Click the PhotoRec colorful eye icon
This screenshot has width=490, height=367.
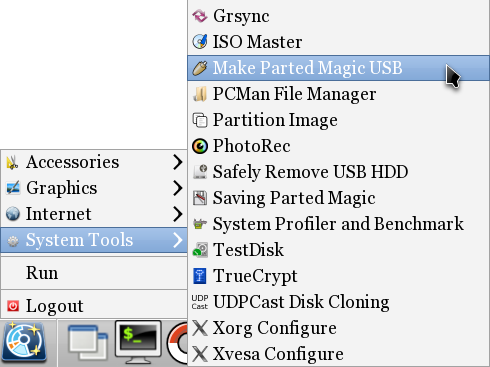[200, 146]
